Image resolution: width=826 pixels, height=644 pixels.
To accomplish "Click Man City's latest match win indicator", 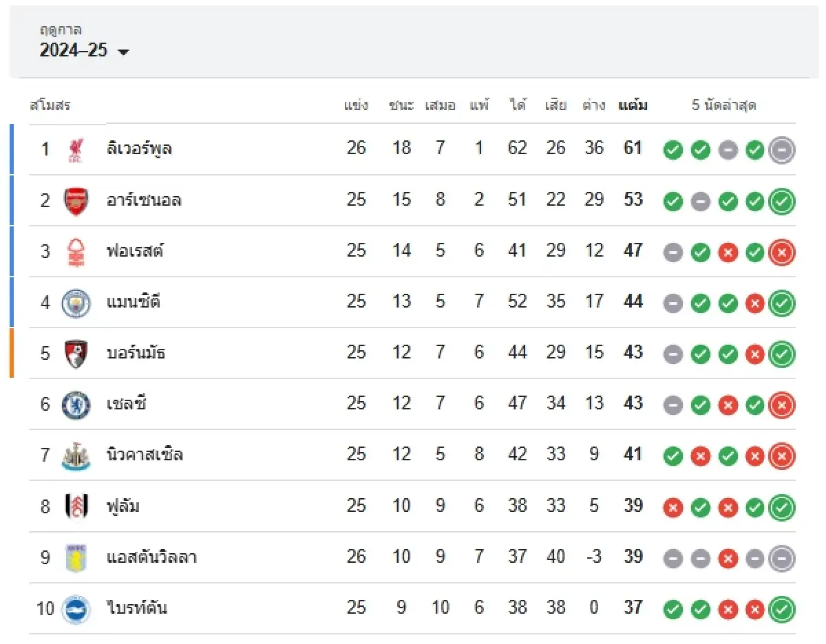I will tap(782, 303).
